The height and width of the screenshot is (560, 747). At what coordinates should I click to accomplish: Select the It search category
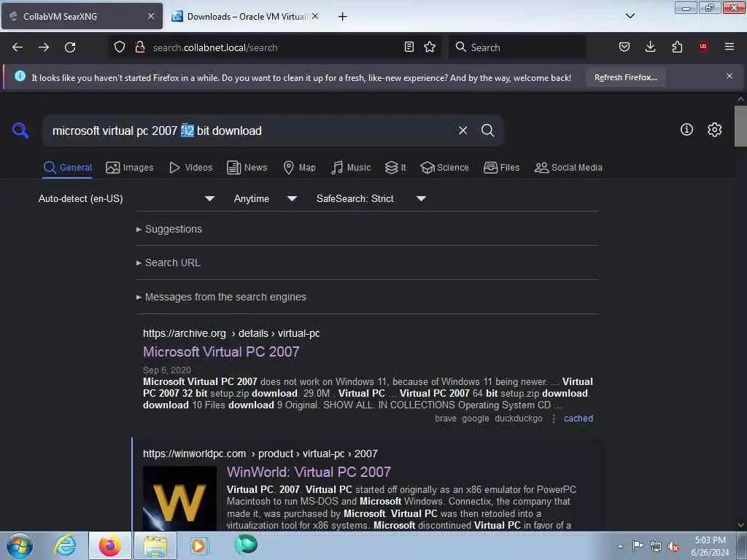tap(395, 168)
